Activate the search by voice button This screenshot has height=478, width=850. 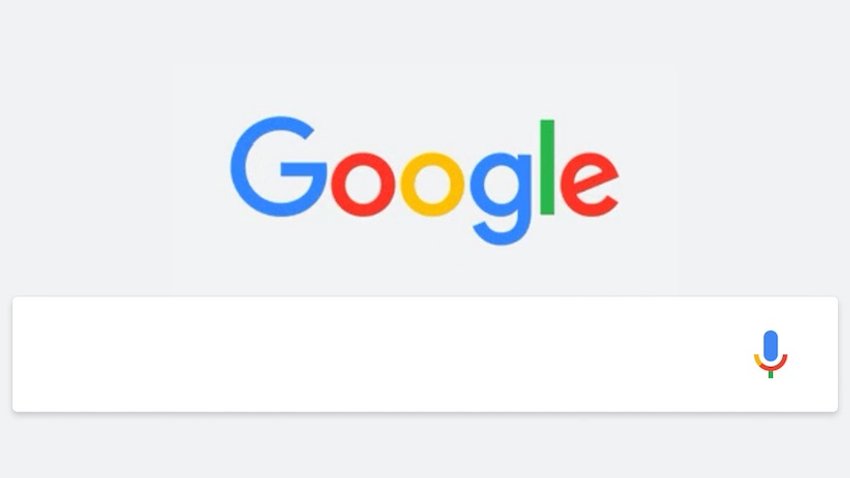(770, 354)
